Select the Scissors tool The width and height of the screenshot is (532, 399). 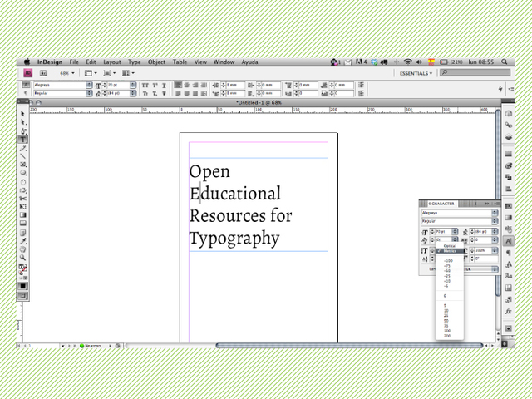pyautogui.click(x=22, y=199)
